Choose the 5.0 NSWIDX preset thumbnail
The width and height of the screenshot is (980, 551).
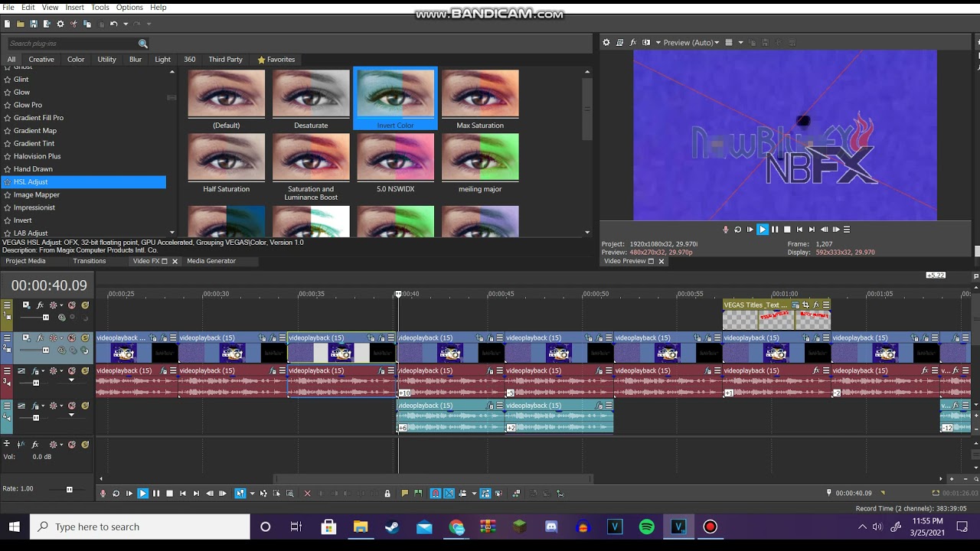click(x=395, y=158)
